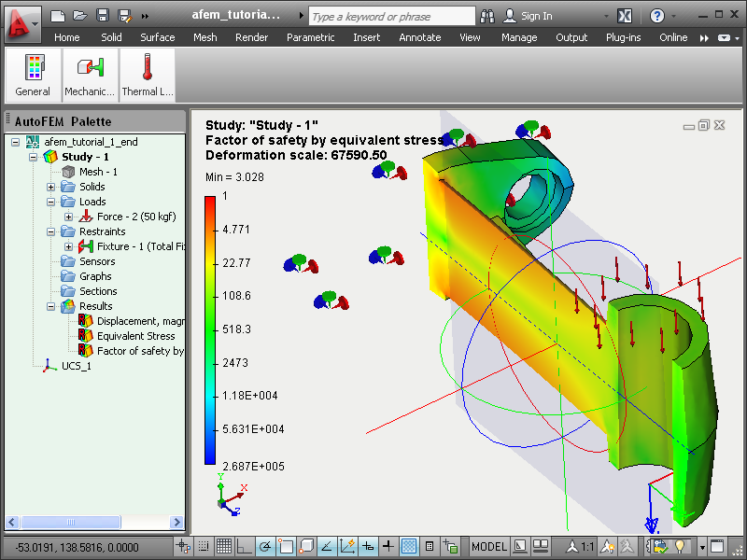Open the Solid ribbon tab
The height and width of the screenshot is (560, 747).
point(111,37)
